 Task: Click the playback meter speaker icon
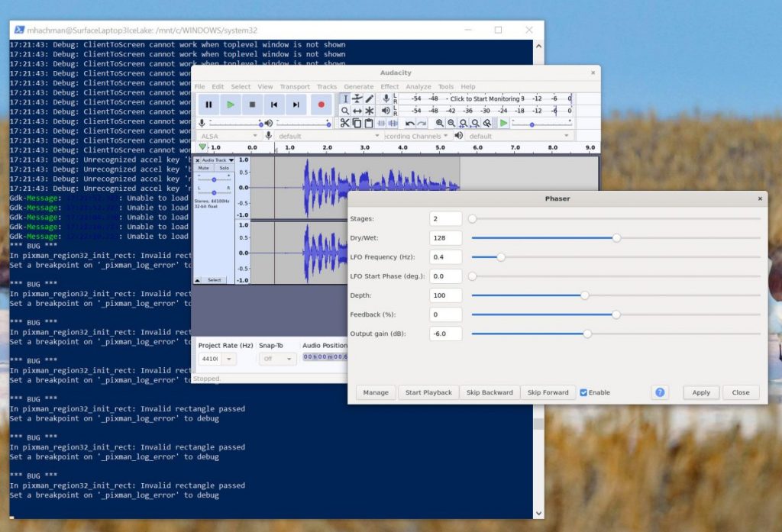coord(386,111)
